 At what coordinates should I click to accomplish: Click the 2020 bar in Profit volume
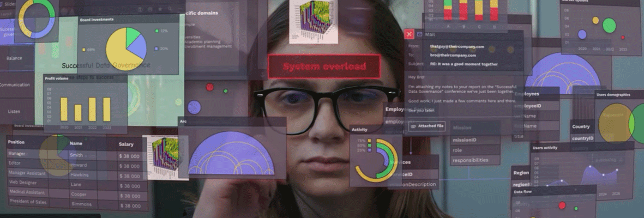pyautogui.click(x=64, y=109)
